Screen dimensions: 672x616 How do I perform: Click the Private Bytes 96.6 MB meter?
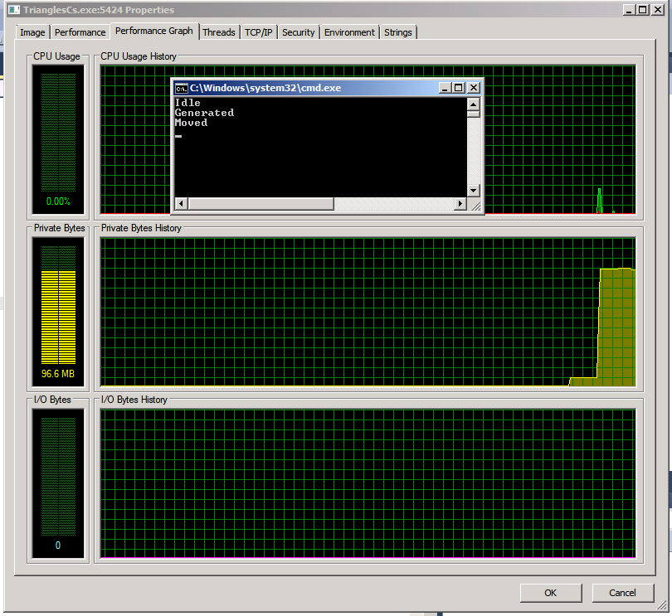point(58,312)
